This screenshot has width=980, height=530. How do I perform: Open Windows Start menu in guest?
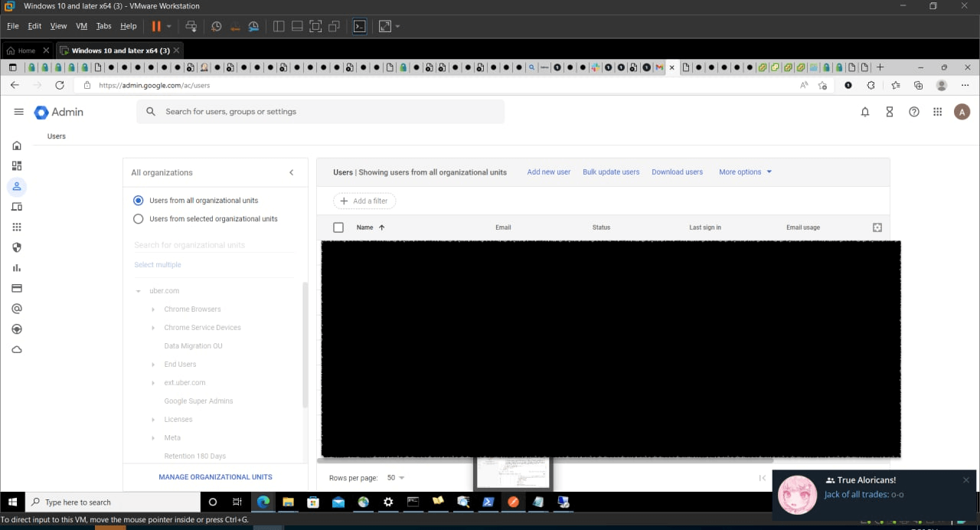tap(11, 502)
